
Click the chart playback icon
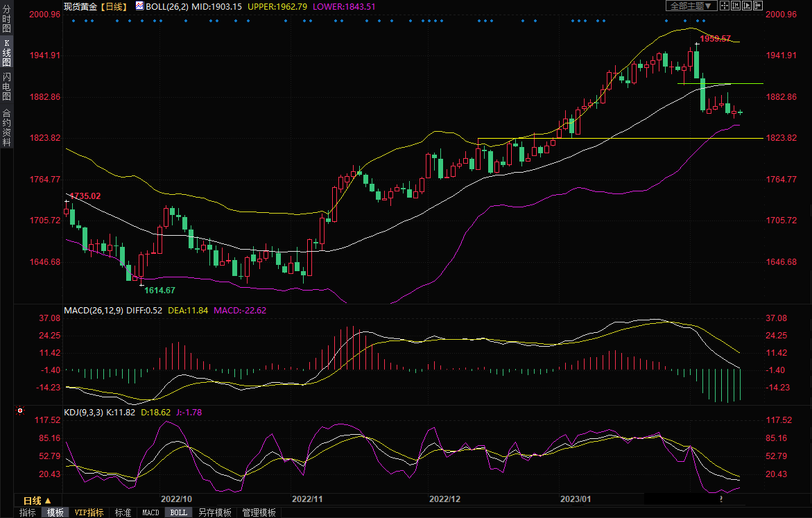point(745,6)
